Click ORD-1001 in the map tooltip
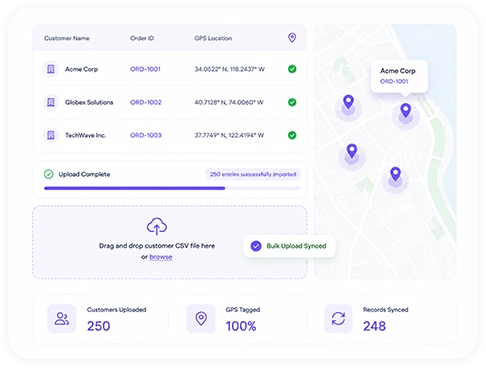Viewport: 486px width, 368px height. pyautogui.click(x=394, y=81)
